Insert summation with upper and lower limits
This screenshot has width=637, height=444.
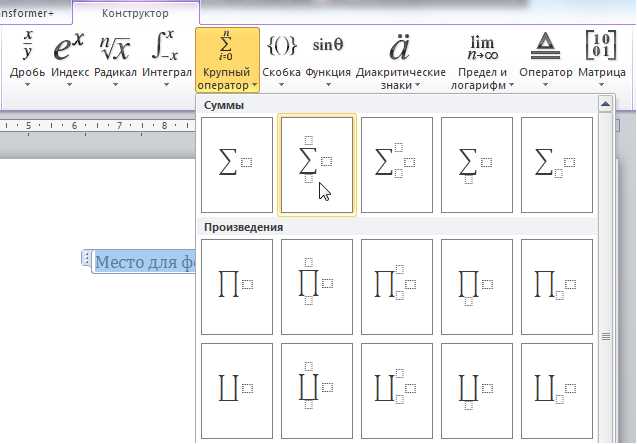(317, 165)
